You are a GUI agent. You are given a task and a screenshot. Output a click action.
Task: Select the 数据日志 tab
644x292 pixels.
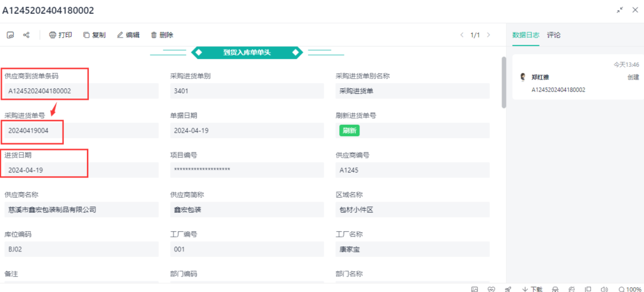pyautogui.click(x=525, y=35)
